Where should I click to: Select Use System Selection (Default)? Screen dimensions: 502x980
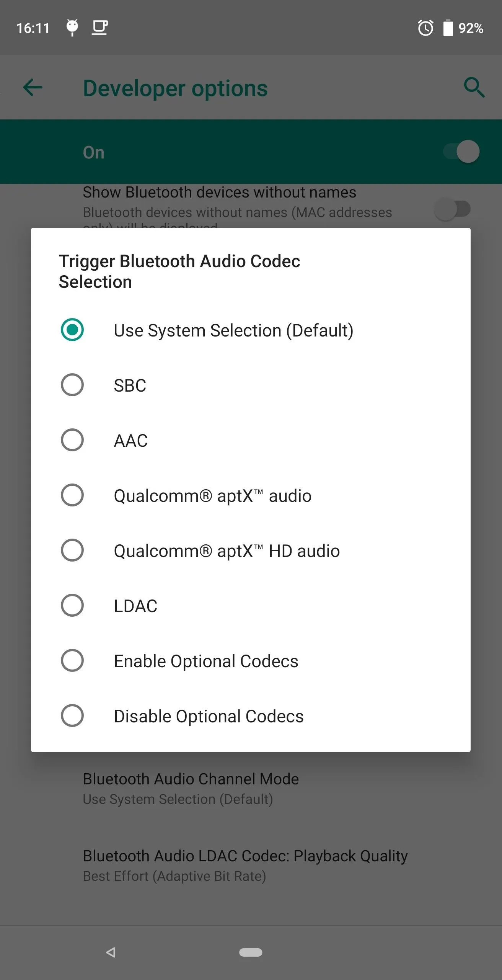(251, 330)
